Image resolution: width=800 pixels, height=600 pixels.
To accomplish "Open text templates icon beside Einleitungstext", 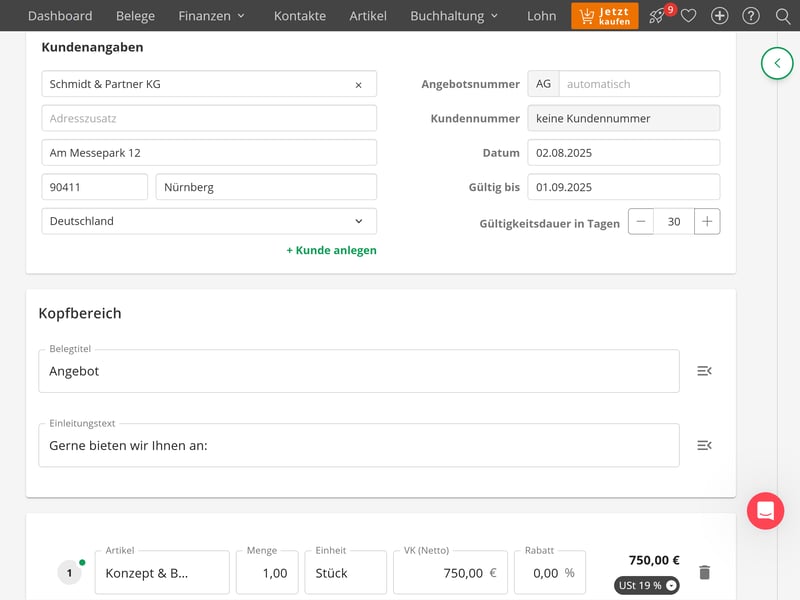I will pos(704,445).
